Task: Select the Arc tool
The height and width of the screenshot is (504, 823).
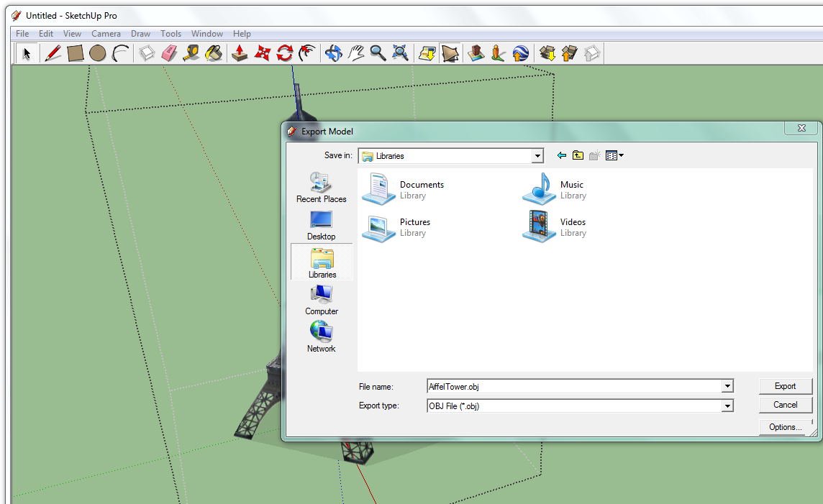Action: 120,53
